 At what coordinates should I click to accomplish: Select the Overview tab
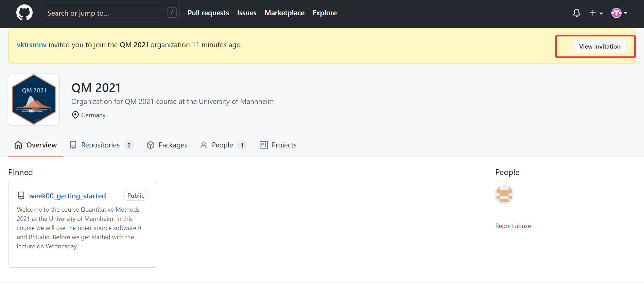click(36, 145)
